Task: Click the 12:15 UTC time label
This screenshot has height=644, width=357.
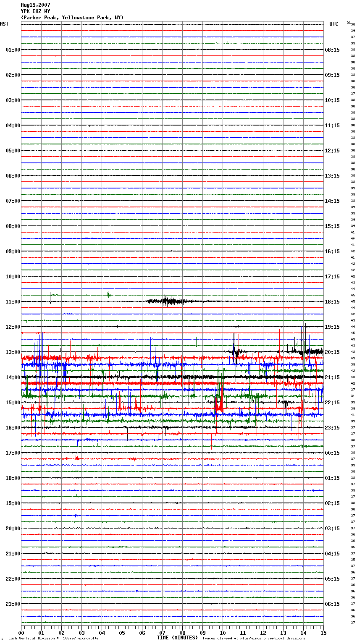Action: point(332,151)
